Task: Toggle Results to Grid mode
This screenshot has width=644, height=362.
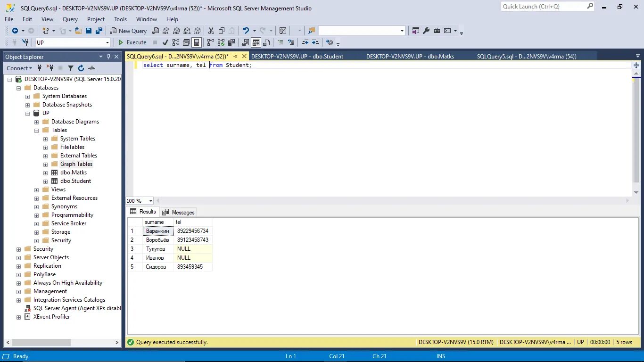Action: pyautogui.click(x=256, y=42)
